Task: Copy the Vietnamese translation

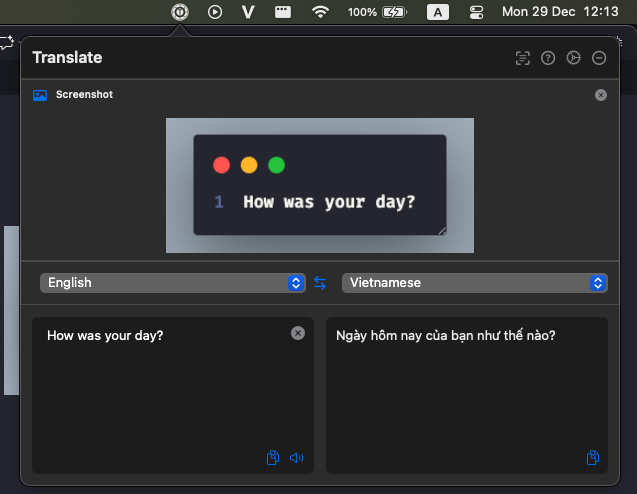Action: pos(592,458)
